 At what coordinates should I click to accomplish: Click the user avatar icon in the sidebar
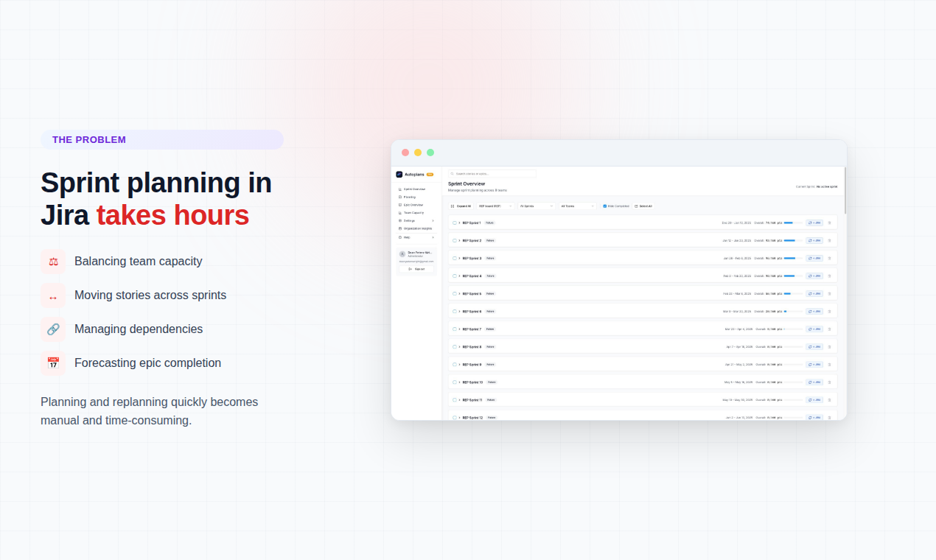(402, 254)
